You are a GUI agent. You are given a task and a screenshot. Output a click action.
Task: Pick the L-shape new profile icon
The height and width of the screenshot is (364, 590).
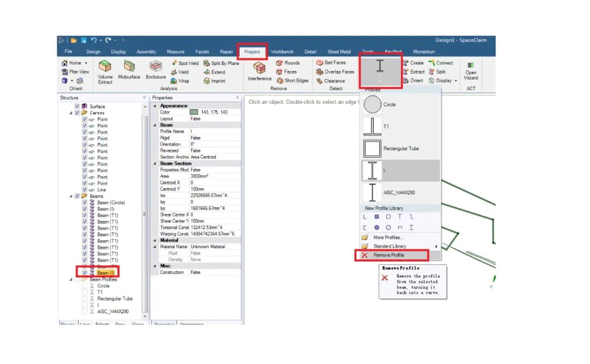(x=364, y=217)
